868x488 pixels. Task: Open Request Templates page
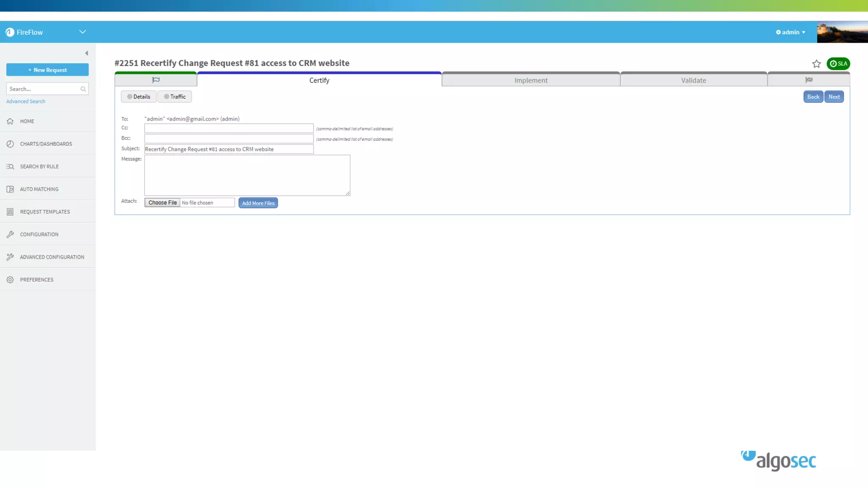pyautogui.click(x=45, y=212)
